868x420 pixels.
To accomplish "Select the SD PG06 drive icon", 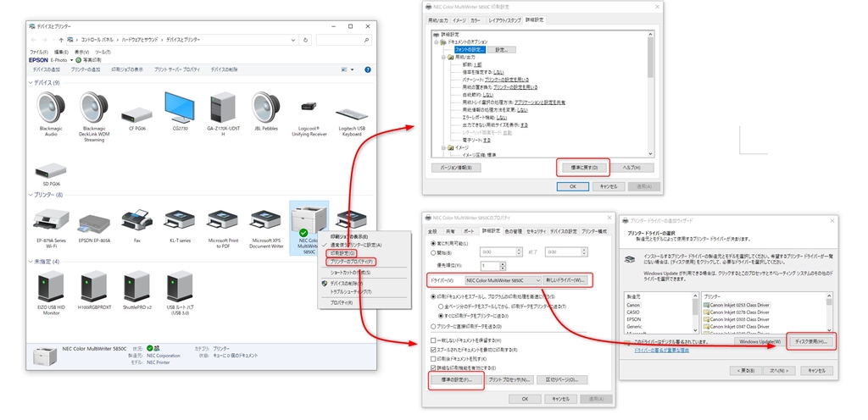I will pos(51,170).
